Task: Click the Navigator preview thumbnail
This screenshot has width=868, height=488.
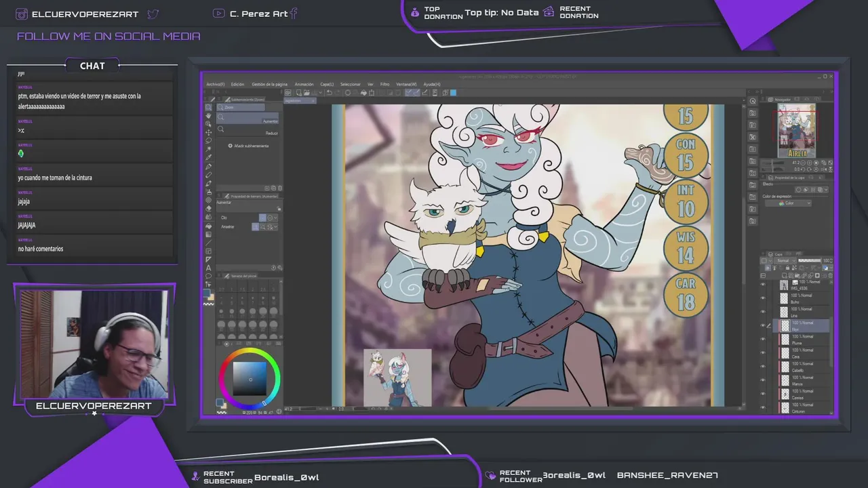Action: point(797,131)
